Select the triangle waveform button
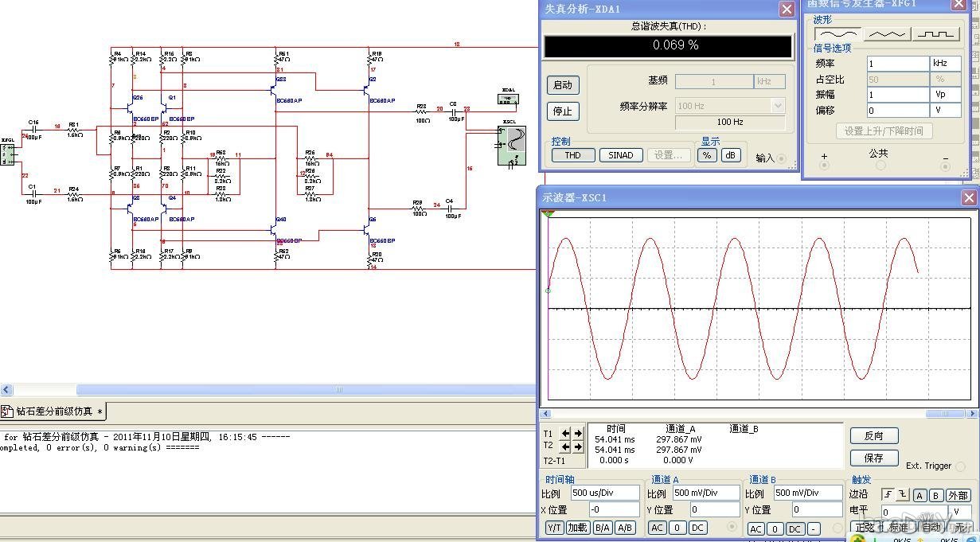This screenshot has height=542, width=980. tap(887, 34)
